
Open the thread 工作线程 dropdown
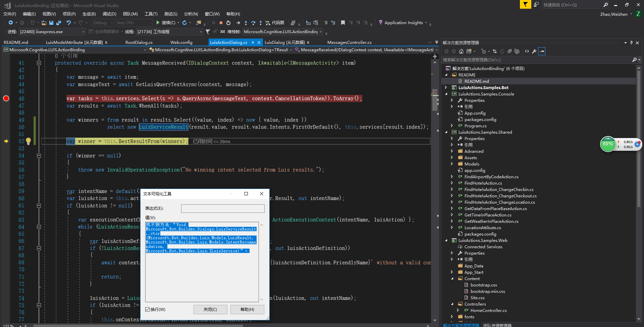coord(169,32)
